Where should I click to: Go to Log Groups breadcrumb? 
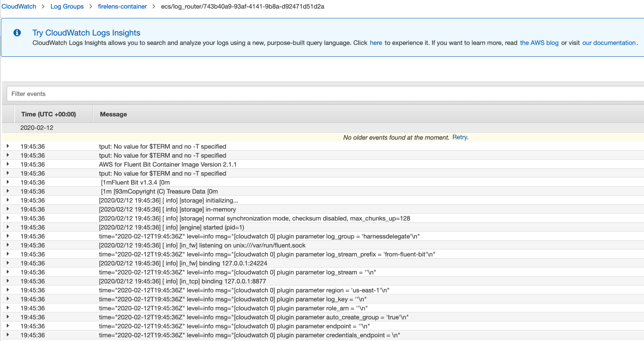click(x=67, y=7)
